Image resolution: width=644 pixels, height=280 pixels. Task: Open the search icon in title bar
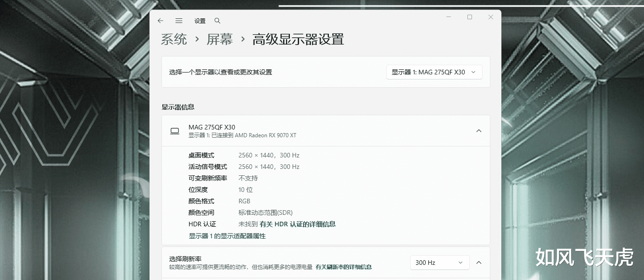point(217,21)
